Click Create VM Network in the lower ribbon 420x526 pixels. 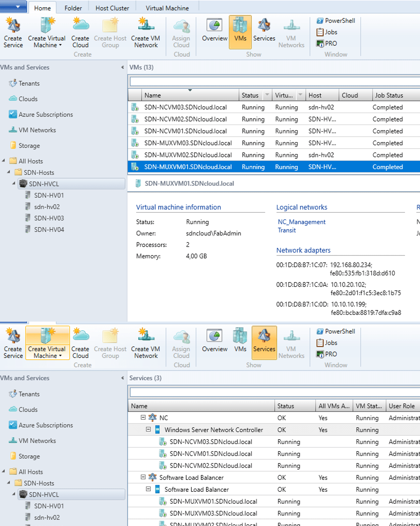coord(146,343)
